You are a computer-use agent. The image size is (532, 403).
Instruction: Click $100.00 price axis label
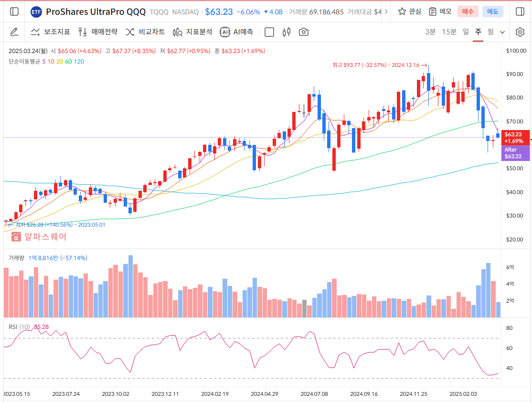coord(516,51)
